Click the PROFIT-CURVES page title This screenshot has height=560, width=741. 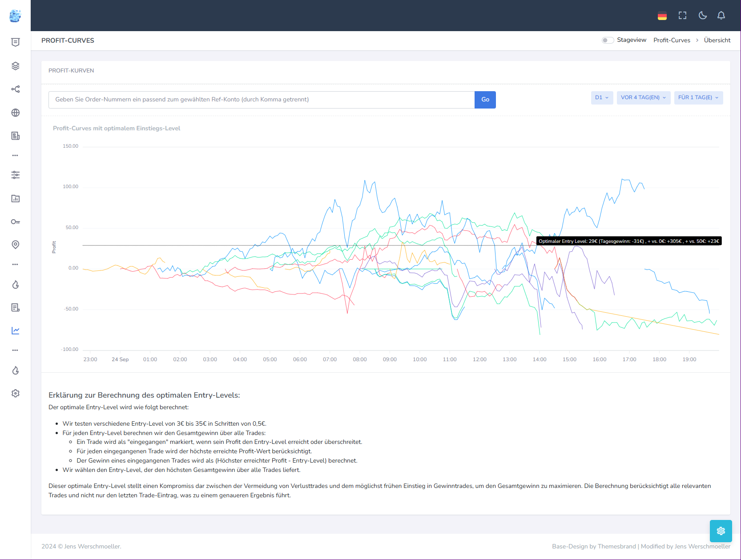pos(68,40)
